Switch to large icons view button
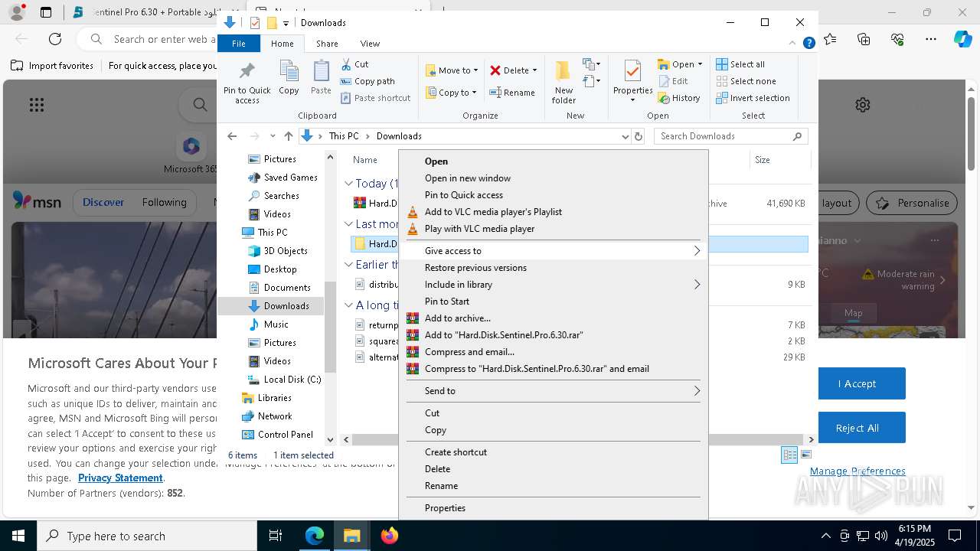The height and width of the screenshot is (551, 980). (805, 455)
